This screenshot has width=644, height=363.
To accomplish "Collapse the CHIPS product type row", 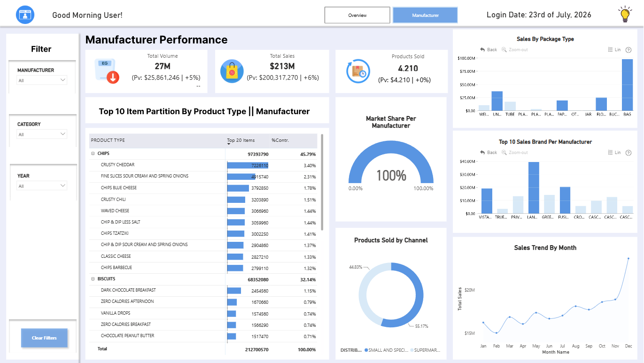I will (93, 154).
